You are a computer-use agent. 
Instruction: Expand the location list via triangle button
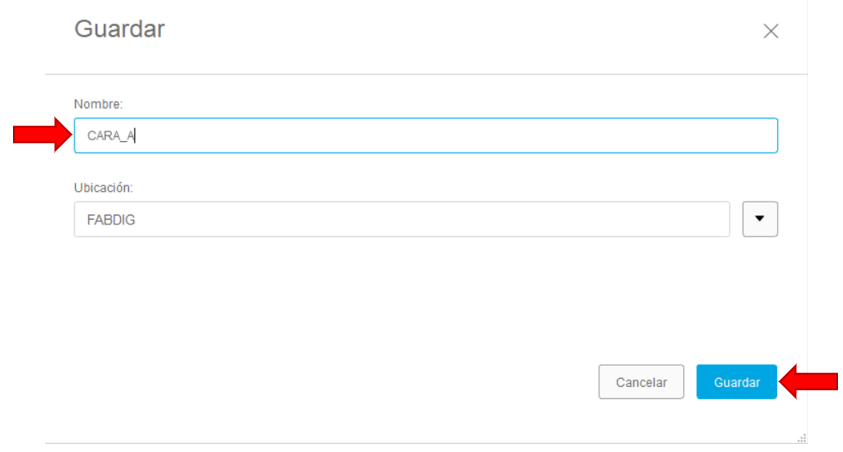[x=760, y=219]
